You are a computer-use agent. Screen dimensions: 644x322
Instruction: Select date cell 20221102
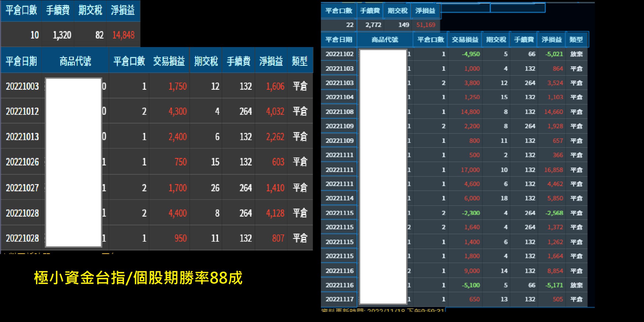point(340,54)
